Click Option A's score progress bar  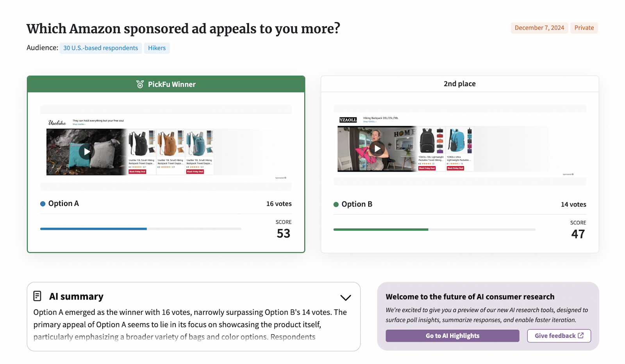point(141,229)
